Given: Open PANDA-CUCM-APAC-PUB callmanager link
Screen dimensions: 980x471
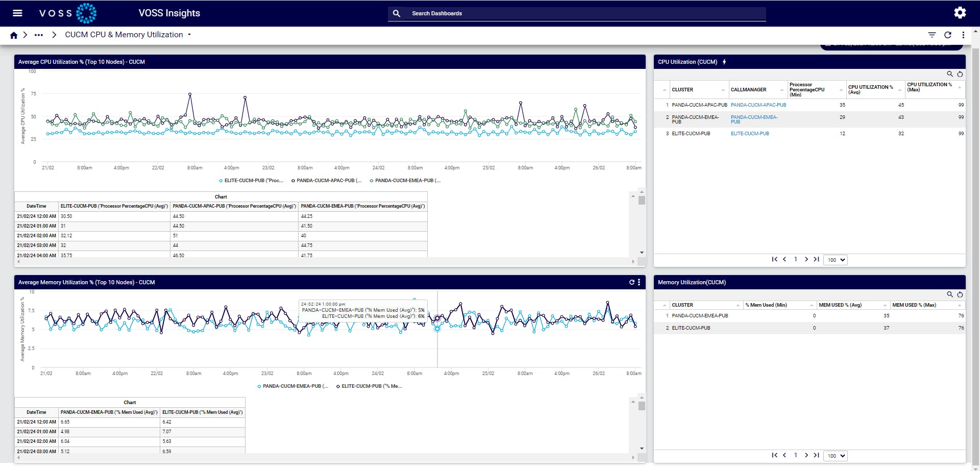Looking at the screenshot, I should click(758, 105).
